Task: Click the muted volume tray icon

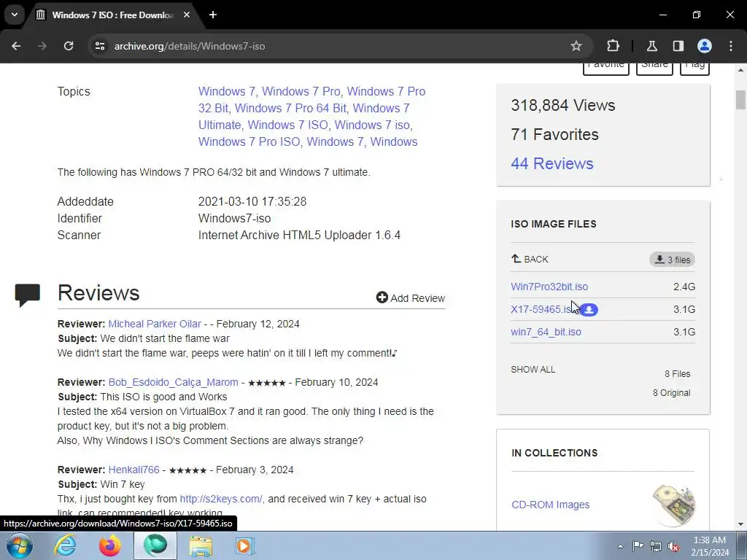Action: 673,546
